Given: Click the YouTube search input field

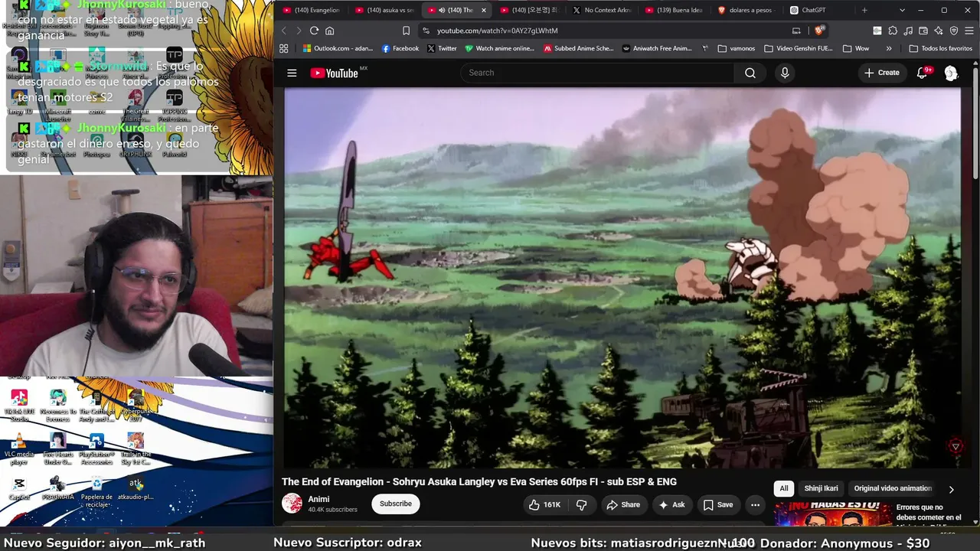Looking at the screenshot, I should click(x=597, y=73).
